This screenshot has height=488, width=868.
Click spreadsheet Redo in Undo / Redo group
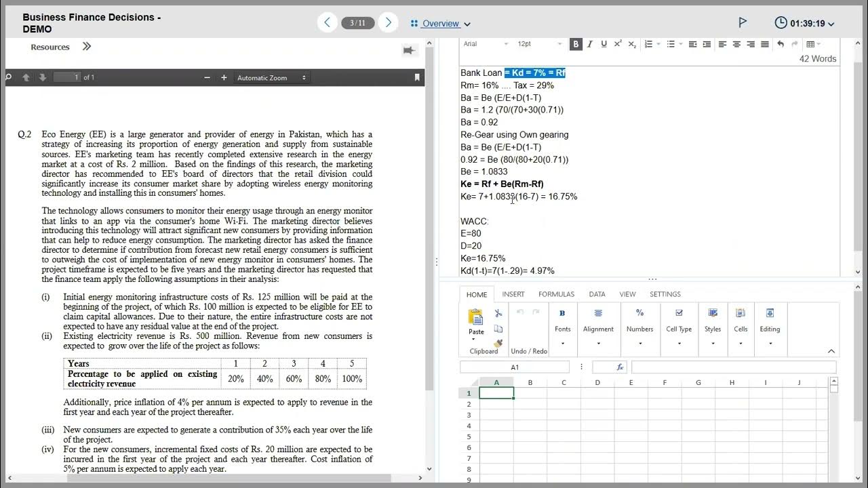pyautogui.click(x=536, y=312)
